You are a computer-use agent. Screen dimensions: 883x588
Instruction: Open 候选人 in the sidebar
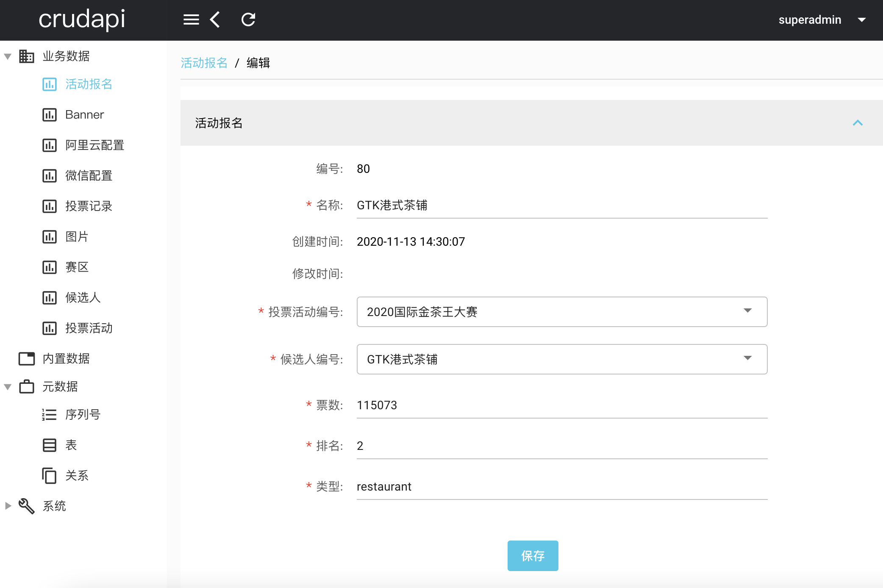click(83, 298)
